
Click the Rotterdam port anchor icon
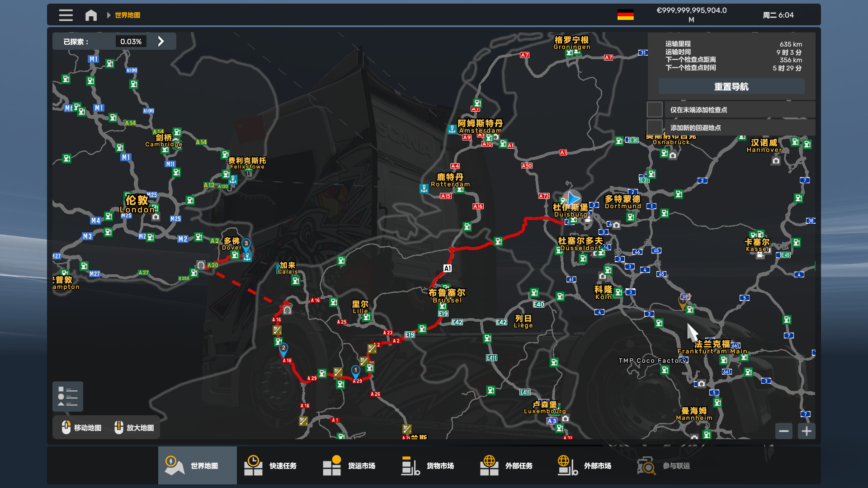click(x=424, y=189)
